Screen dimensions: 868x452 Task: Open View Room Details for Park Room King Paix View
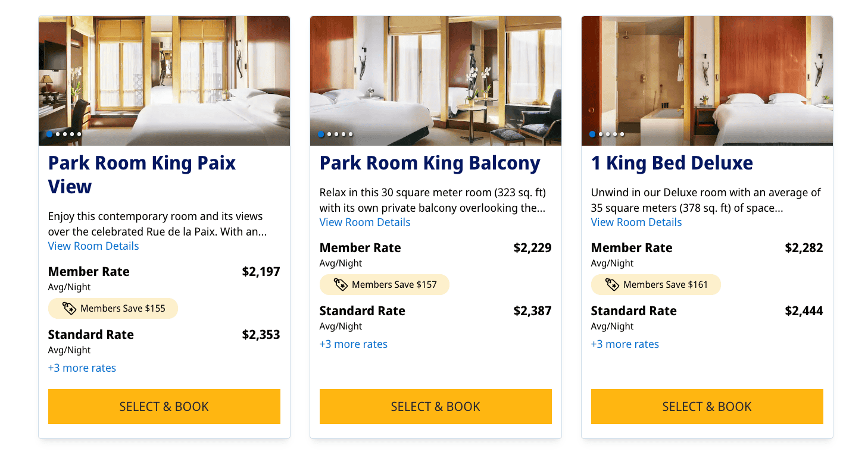pyautogui.click(x=93, y=246)
